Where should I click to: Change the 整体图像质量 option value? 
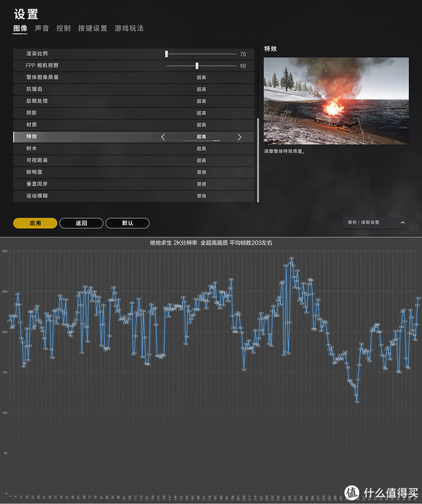coord(201,77)
